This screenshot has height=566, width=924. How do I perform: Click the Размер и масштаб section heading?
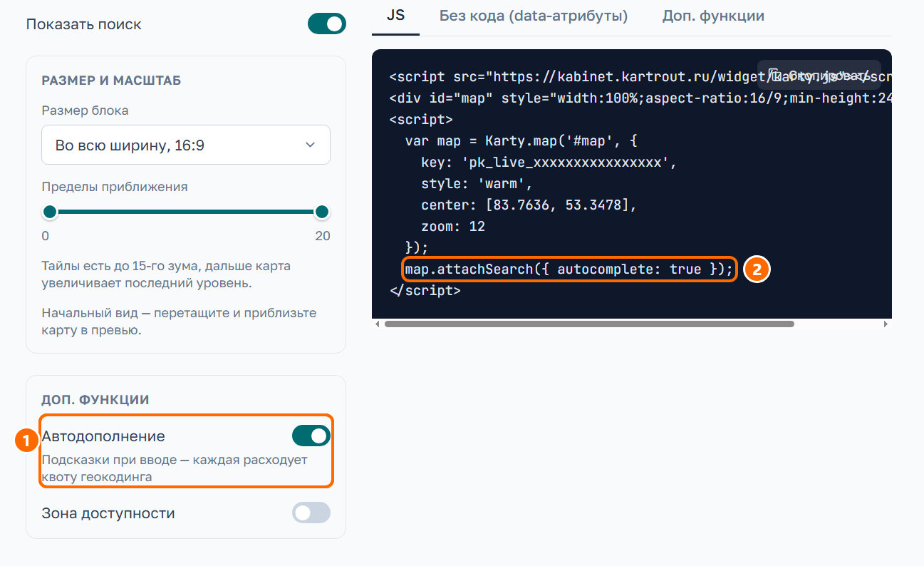coord(111,81)
